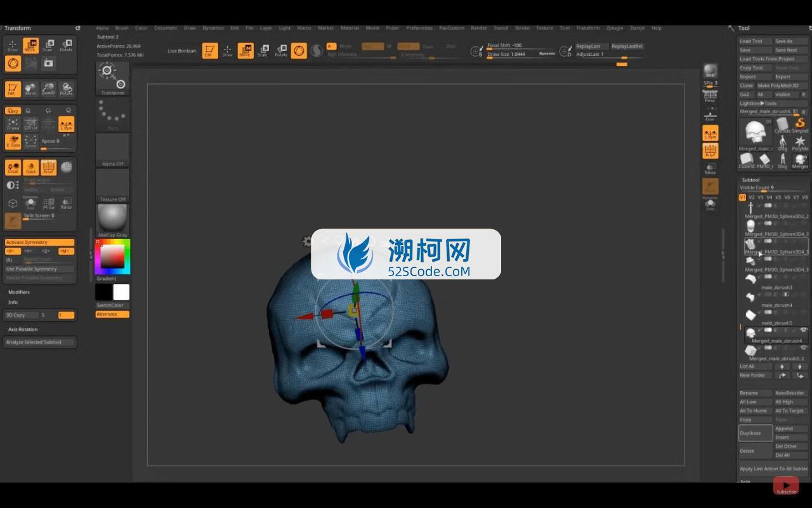Select the V2 subtool visibility set
This screenshot has width=812, height=508.
coord(751,197)
